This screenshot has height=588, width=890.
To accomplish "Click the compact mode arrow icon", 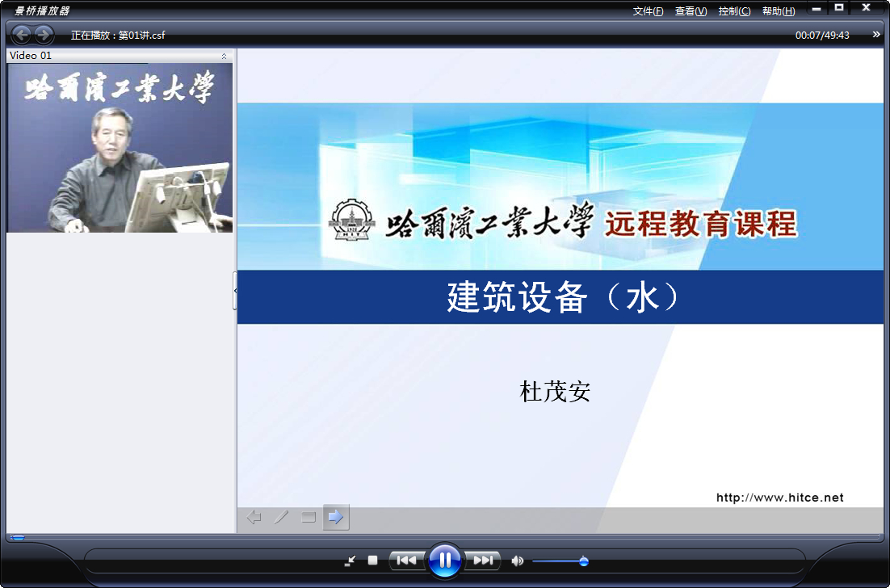I will tap(351, 561).
